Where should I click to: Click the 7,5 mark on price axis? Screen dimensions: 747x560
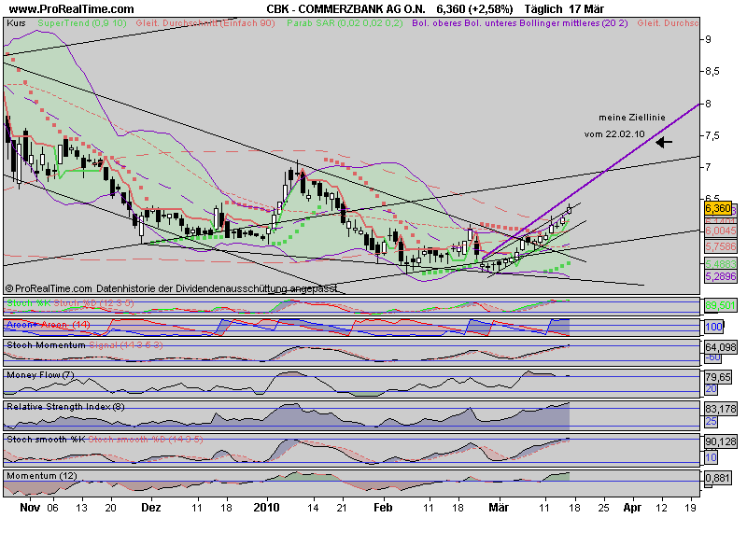[x=712, y=135]
